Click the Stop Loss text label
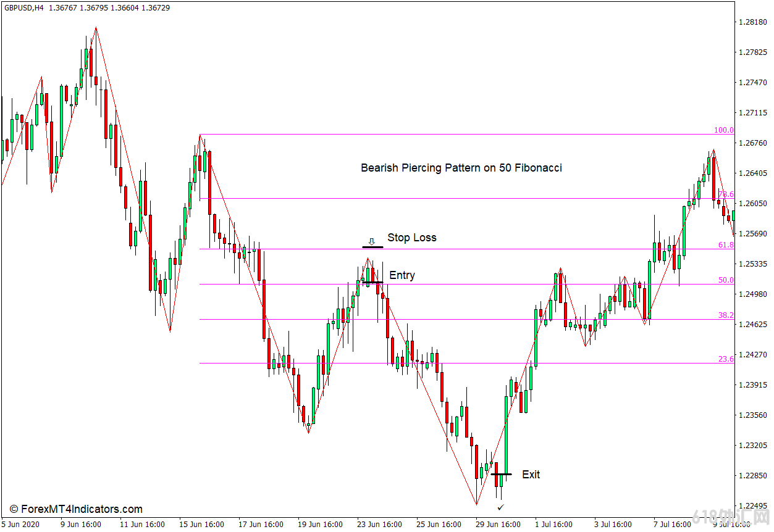Image resolution: width=774 pixels, height=532 pixels. click(411, 238)
